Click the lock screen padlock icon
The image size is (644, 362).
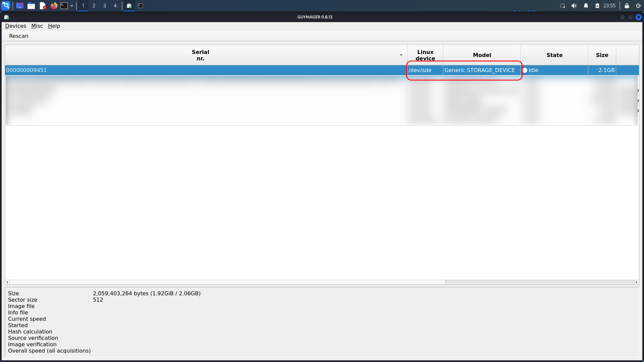tap(627, 6)
